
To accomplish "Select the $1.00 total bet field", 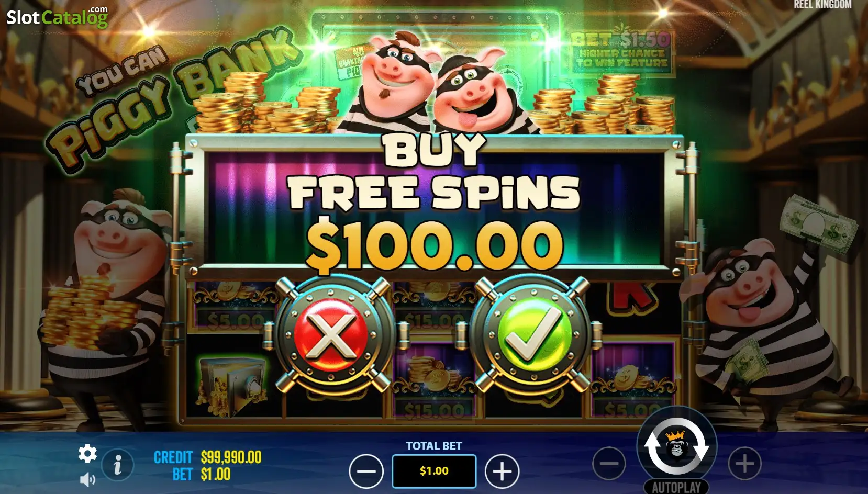I will 434,471.
